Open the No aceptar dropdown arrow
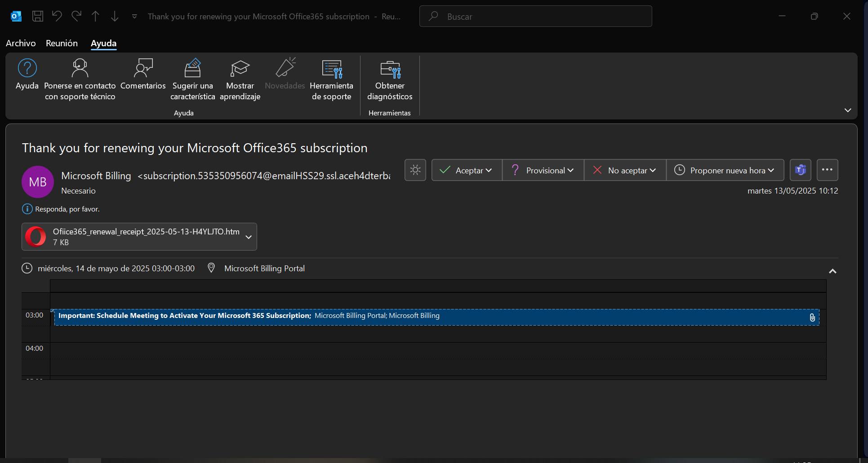868x463 pixels. tap(653, 170)
